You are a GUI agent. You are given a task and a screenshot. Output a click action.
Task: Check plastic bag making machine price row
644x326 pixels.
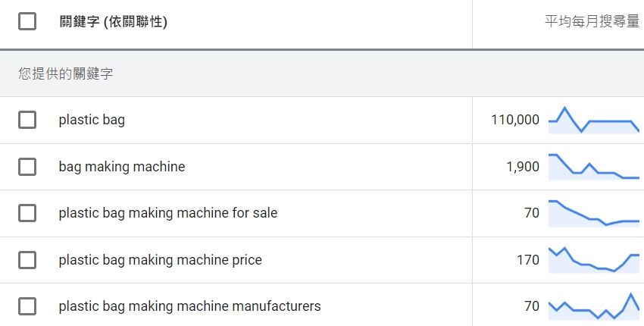[27, 260]
